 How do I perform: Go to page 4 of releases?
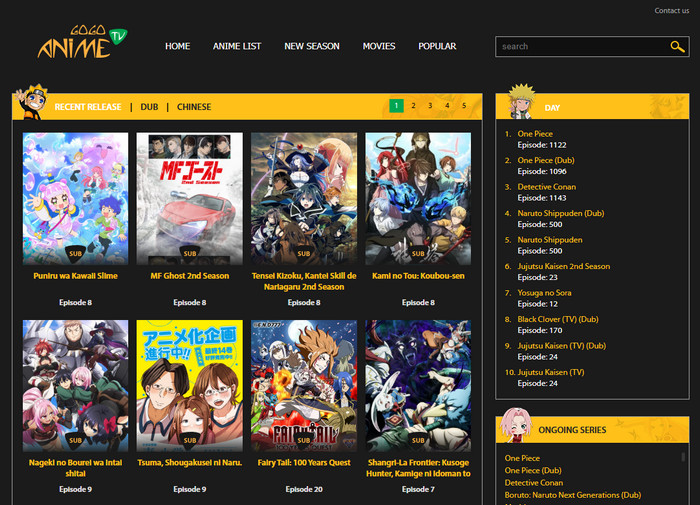point(447,106)
